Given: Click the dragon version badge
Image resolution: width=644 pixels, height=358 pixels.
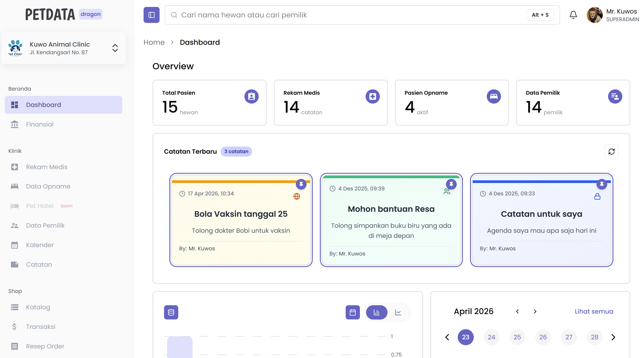Looking at the screenshot, I should pyautogui.click(x=91, y=14).
